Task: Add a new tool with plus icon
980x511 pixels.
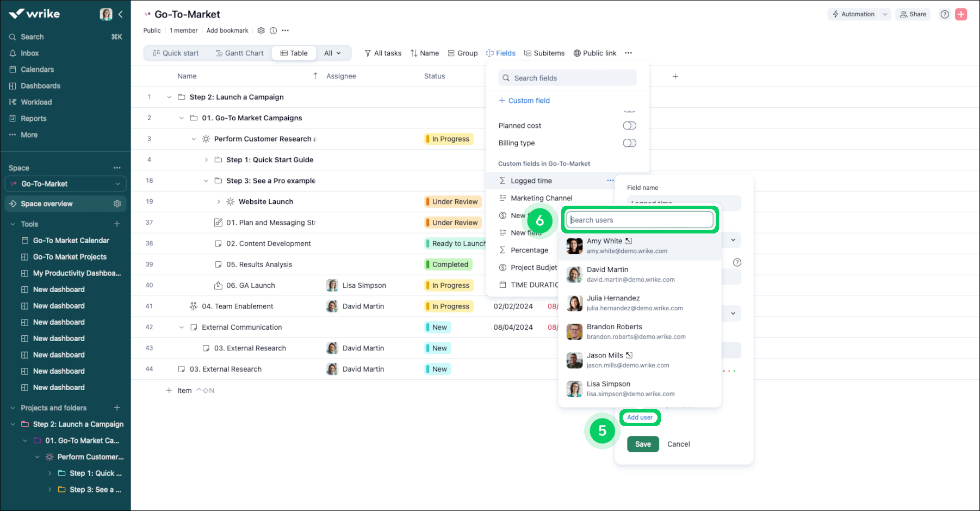Action: click(x=117, y=224)
